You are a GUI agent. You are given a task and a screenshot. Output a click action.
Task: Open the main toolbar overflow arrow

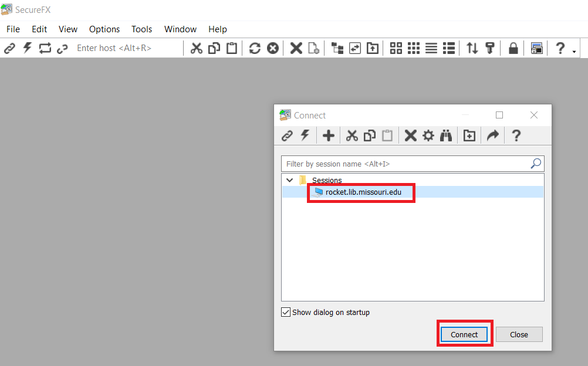[574, 52]
